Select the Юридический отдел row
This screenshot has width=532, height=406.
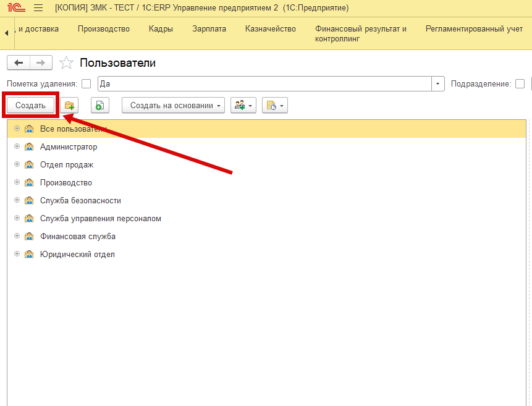point(266,254)
